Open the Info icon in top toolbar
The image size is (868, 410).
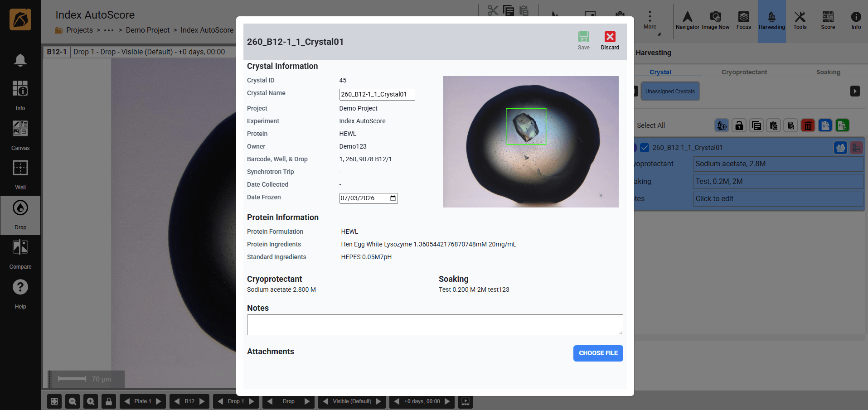856,20
